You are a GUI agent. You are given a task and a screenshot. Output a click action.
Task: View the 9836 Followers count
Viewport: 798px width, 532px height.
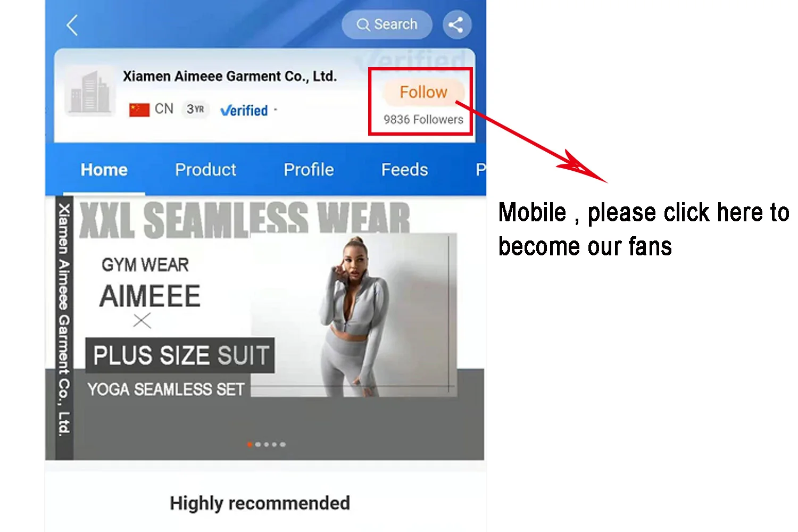pos(423,120)
